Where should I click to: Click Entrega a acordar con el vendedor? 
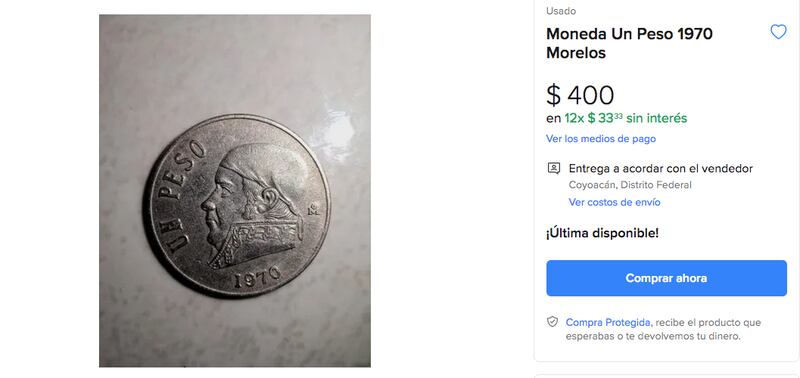pos(661,168)
